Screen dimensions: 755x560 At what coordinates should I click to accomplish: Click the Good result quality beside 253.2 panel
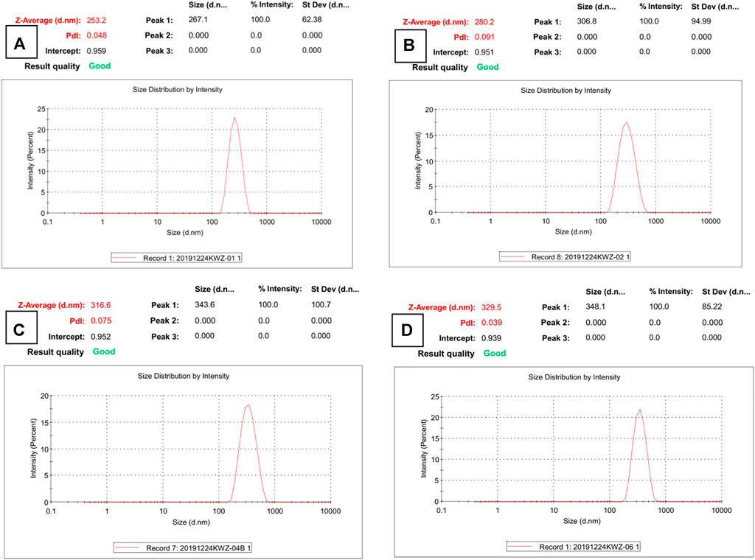tap(100, 66)
